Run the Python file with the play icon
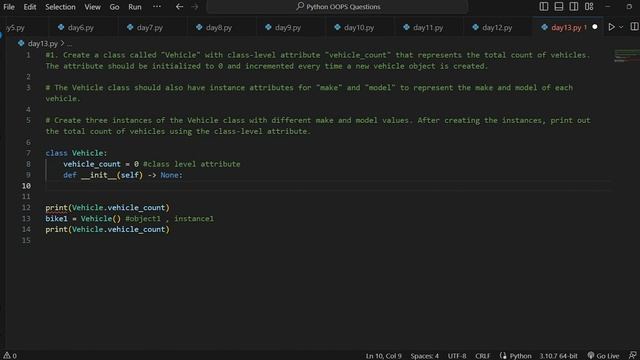 point(611,27)
